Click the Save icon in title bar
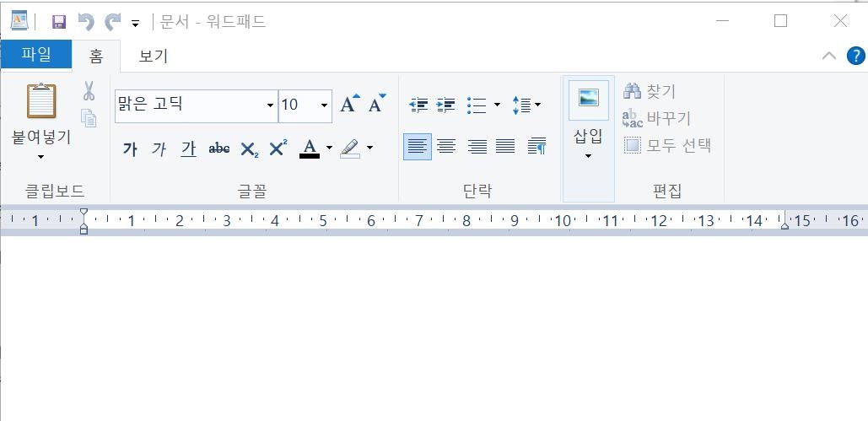 (58, 22)
